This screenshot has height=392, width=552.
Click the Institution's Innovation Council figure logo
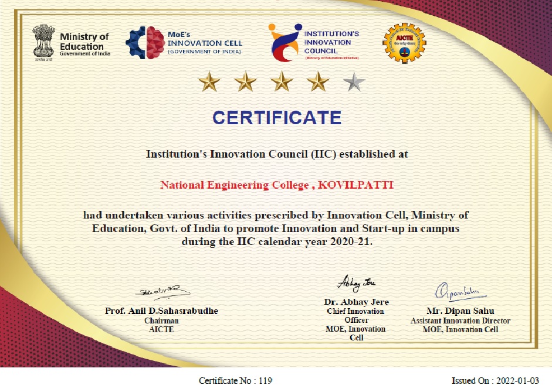284,42
